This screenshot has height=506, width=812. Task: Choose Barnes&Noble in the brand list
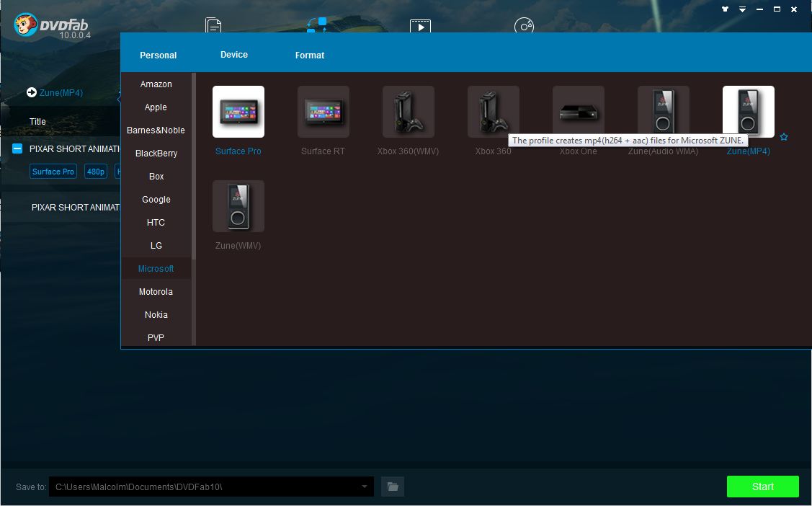pyautogui.click(x=156, y=130)
